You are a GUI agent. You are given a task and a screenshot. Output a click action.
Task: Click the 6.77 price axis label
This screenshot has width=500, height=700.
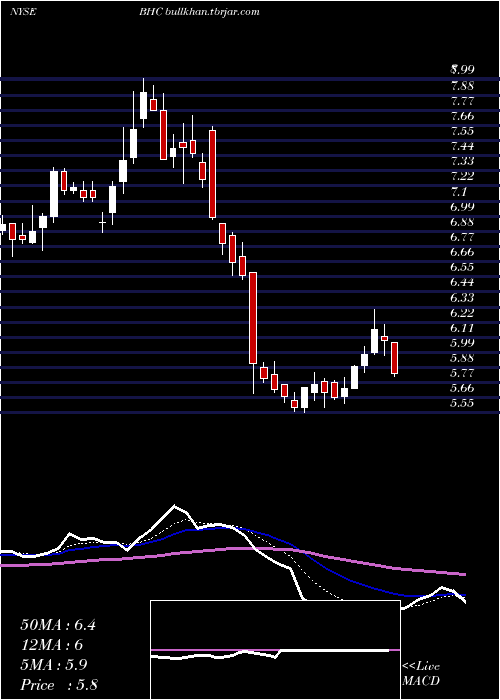tap(462, 236)
